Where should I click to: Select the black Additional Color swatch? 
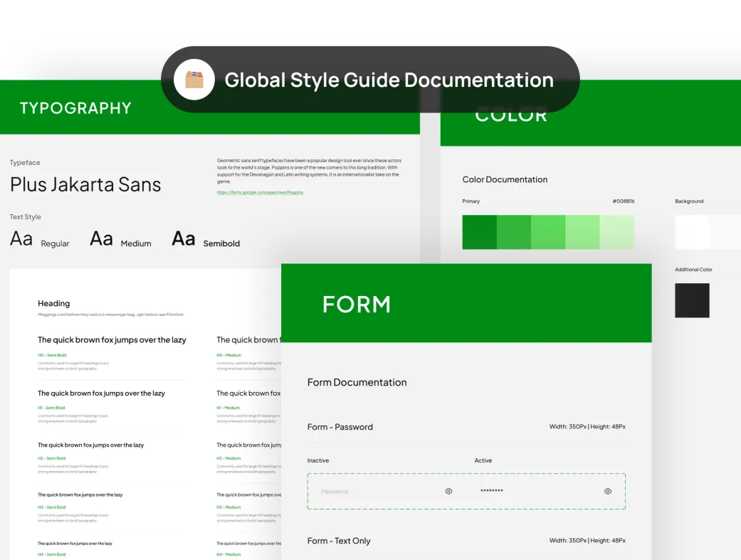[x=692, y=300]
